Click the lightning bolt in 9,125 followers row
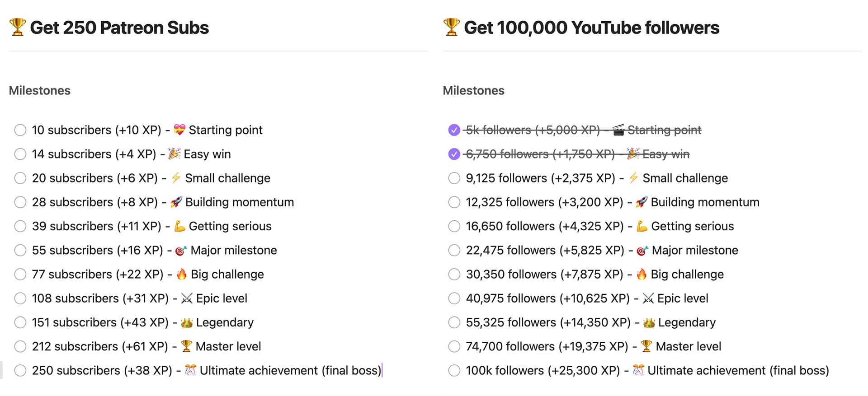 (x=634, y=178)
